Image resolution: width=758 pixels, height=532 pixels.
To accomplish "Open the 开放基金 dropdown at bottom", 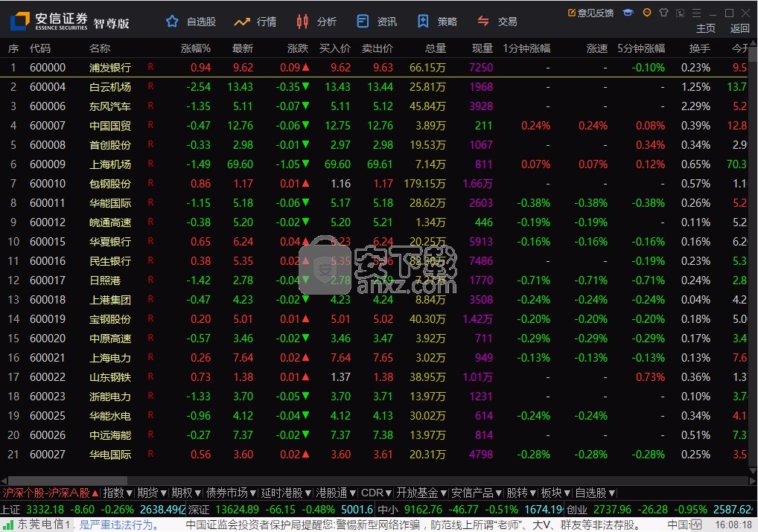I will click(x=421, y=493).
